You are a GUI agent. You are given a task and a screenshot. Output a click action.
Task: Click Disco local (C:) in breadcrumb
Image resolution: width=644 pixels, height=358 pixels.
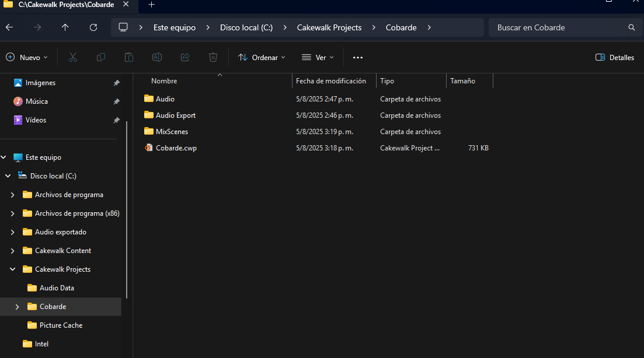pyautogui.click(x=246, y=27)
